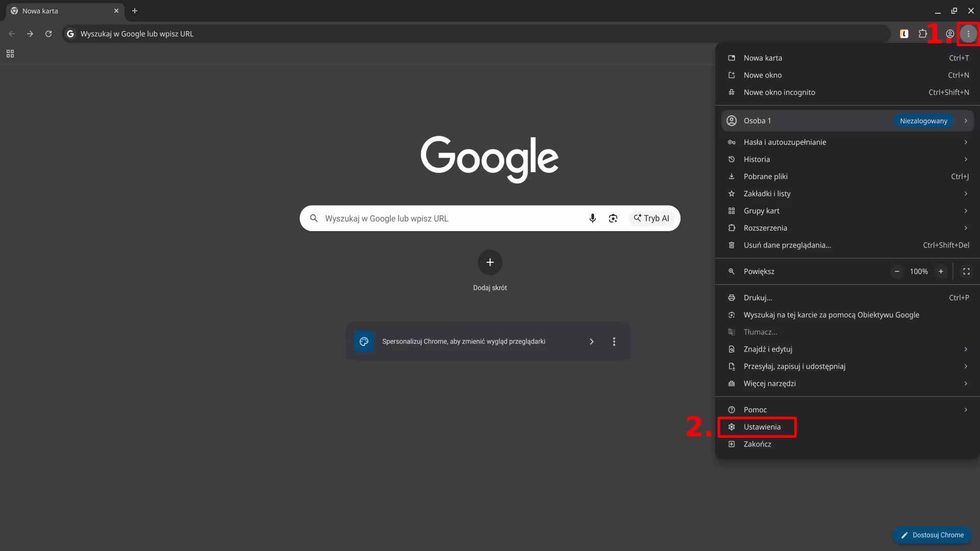
Task: Click the Chrome three-dot menu button
Action: pyautogui.click(x=968, y=34)
